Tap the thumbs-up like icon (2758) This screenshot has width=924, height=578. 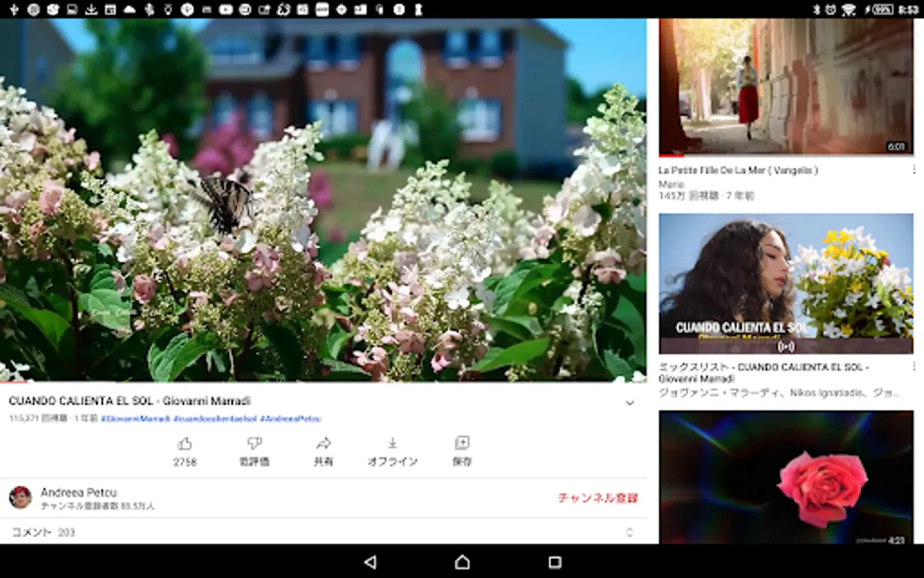185,443
